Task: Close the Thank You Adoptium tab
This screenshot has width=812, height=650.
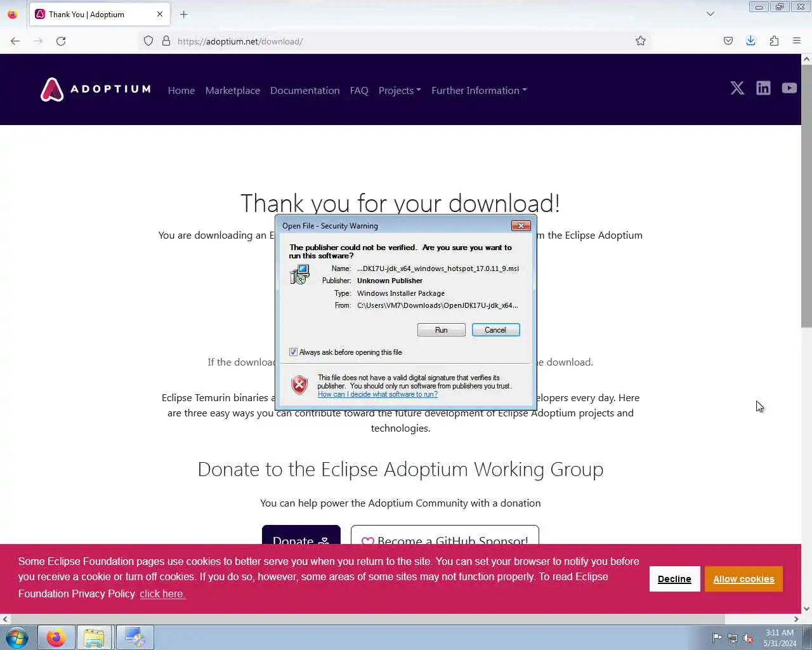Action: (160, 14)
